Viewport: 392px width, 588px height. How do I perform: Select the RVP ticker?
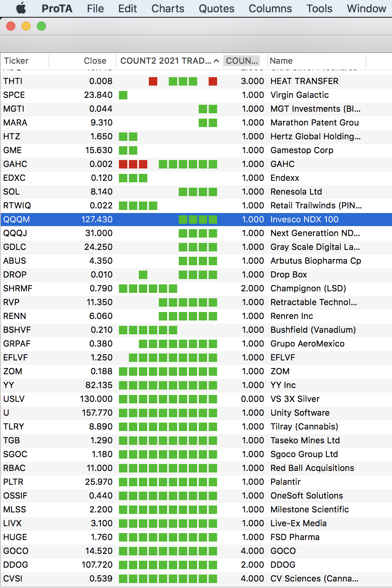[11, 302]
